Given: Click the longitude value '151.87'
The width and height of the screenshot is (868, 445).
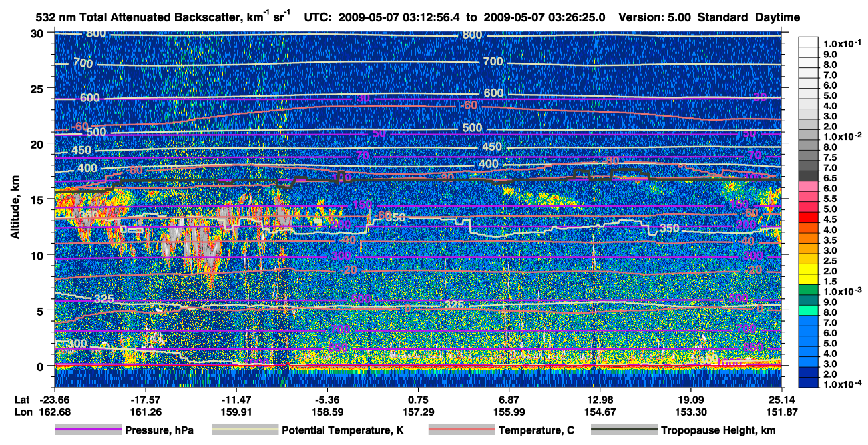Looking at the screenshot, I should tap(782, 412).
